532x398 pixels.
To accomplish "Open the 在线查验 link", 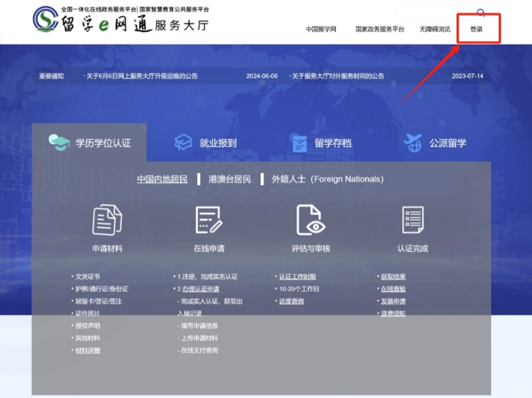I will click(393, 289).
